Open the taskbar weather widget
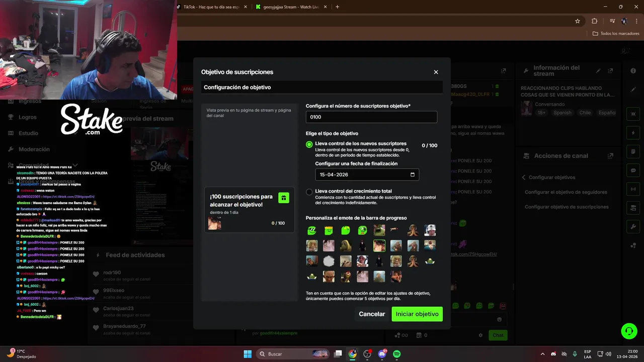This screenshot has width=644, height=362. pyautogui.click(x=22, y=354)
